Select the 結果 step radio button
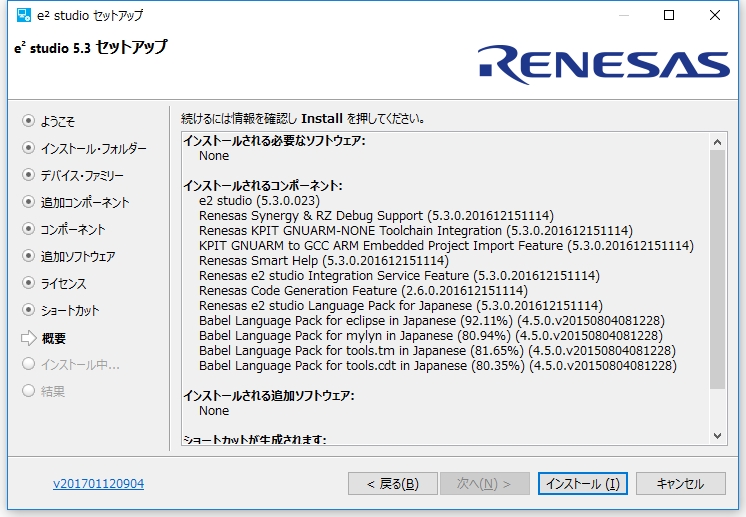 pyautogui.click(x=29, y=391)
